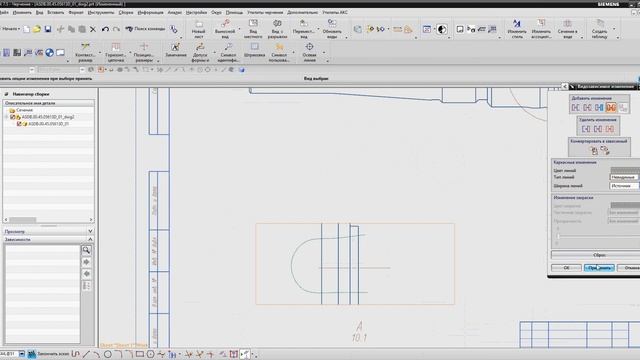Select the Вид с разрывом tool
This screenshot has width=640, height=360.
click(x=278, y=29)
